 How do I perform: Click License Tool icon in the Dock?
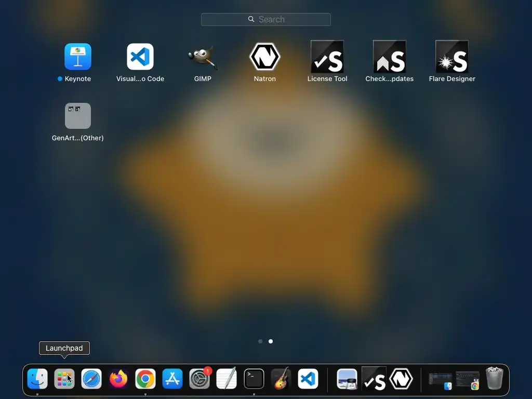(374, 379)
